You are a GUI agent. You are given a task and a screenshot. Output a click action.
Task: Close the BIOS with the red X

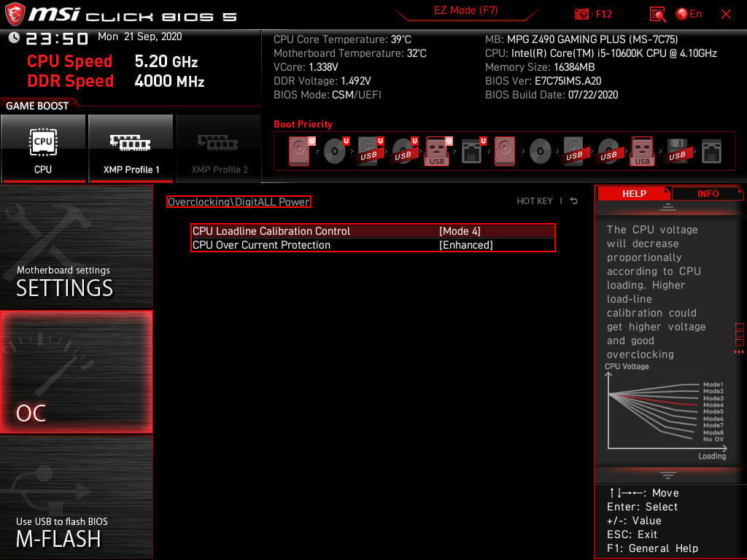[x=726, y=15]
